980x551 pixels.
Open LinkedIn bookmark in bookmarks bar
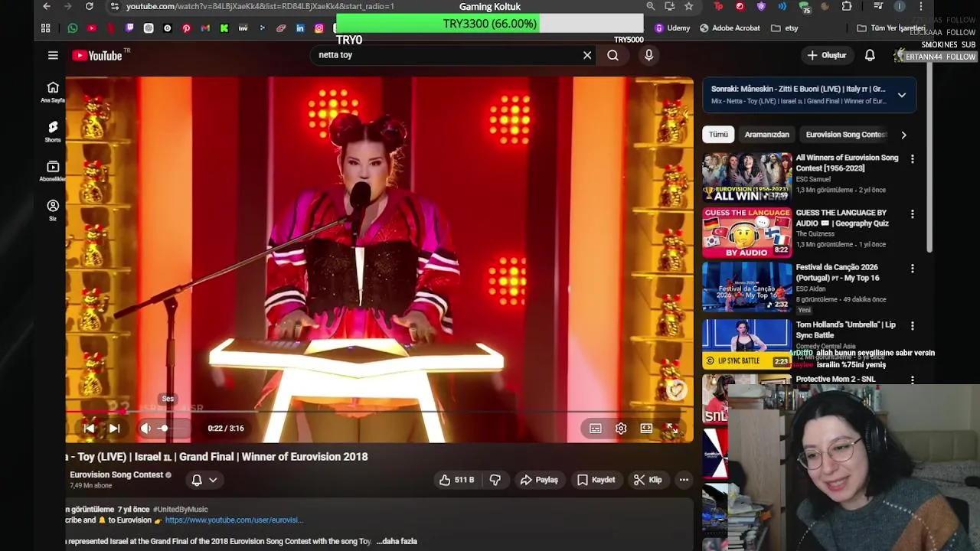tap(300, 28)
